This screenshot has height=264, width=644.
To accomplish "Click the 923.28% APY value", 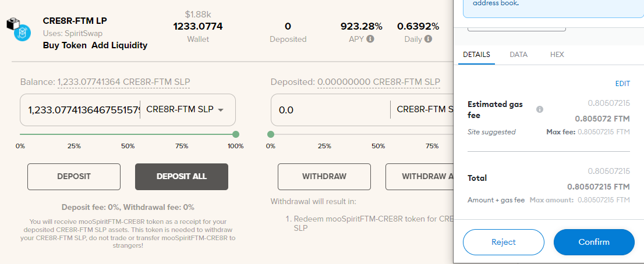I will [362, 27].
